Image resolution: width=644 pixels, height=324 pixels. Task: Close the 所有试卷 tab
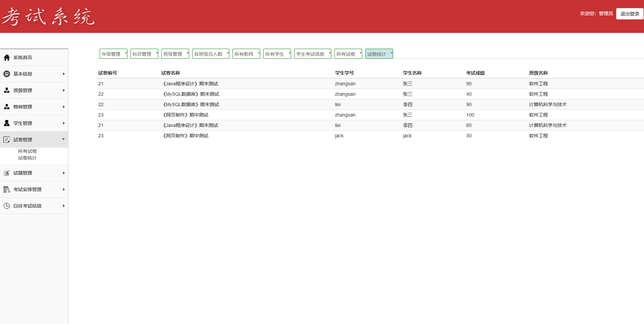coord(361,53)
